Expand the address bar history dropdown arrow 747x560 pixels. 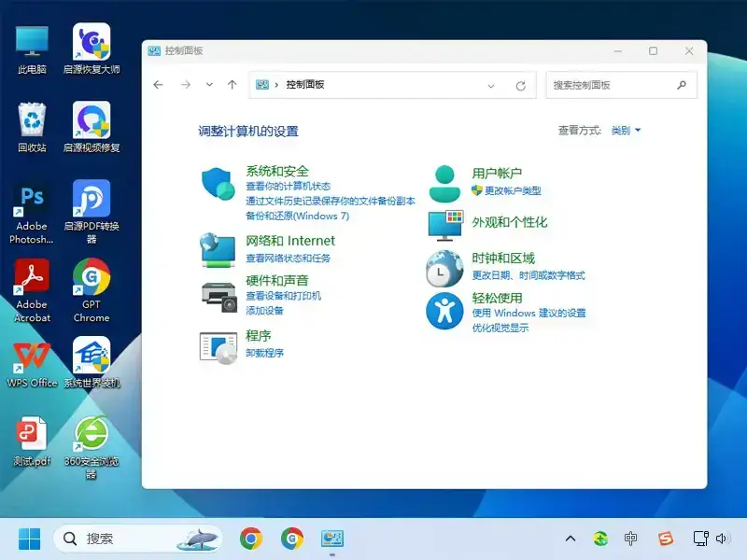click(x=492, y=85)
